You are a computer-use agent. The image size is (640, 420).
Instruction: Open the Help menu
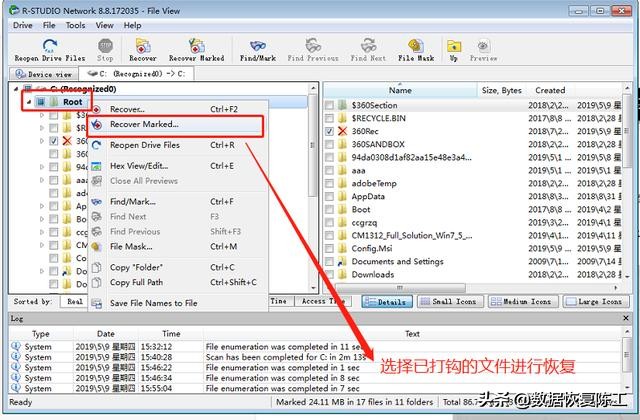132,25
